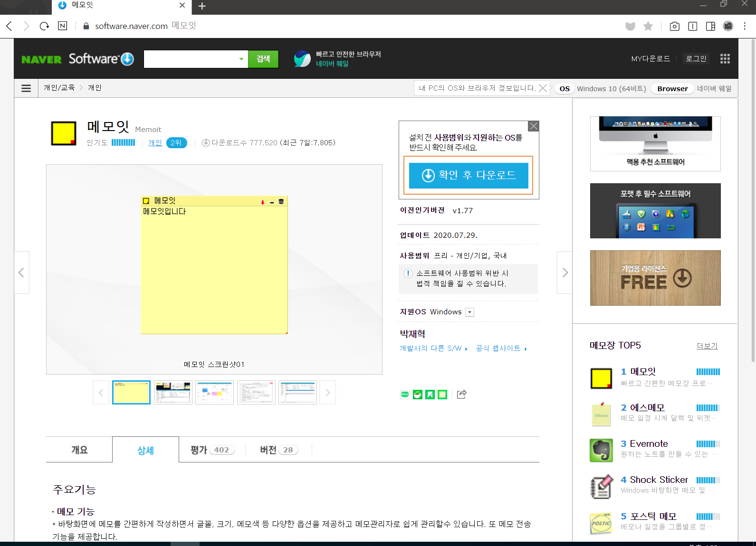This screenshot has width=756, height=546.
Task: Open 포맷 후 필수 소프트웨어 banner
Action: (655, 211)
